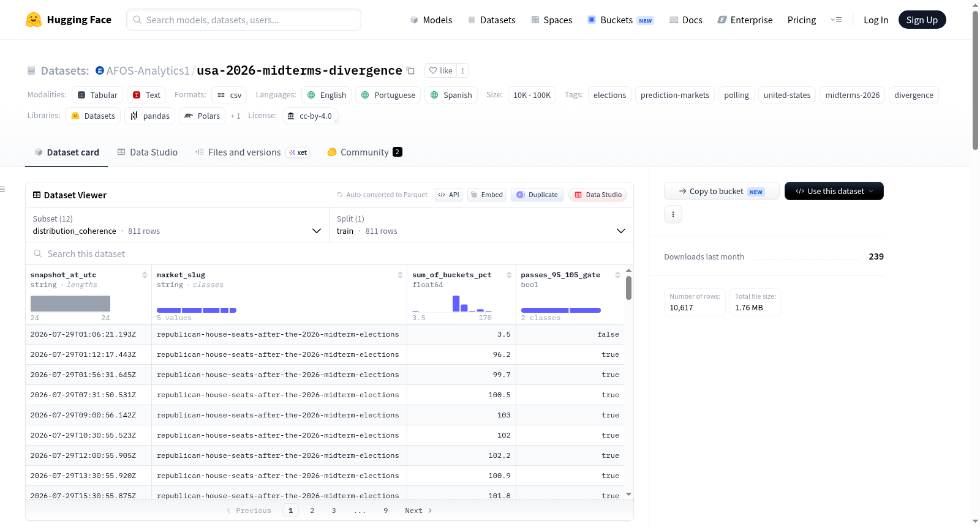Filter by the Text modality tag
The width and height of the screenshot is (980, 527).
click(147, 95)
